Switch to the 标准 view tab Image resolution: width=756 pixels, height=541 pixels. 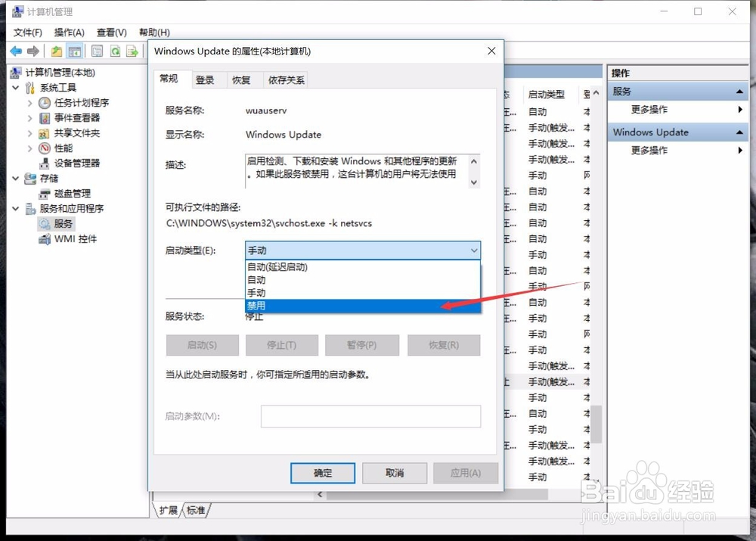pos(196,510)
